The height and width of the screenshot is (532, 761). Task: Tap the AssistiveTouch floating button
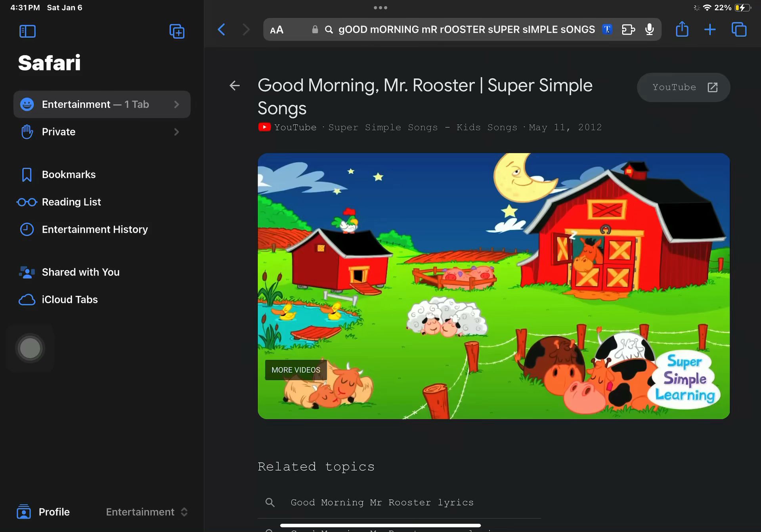[x=30, y=348]
